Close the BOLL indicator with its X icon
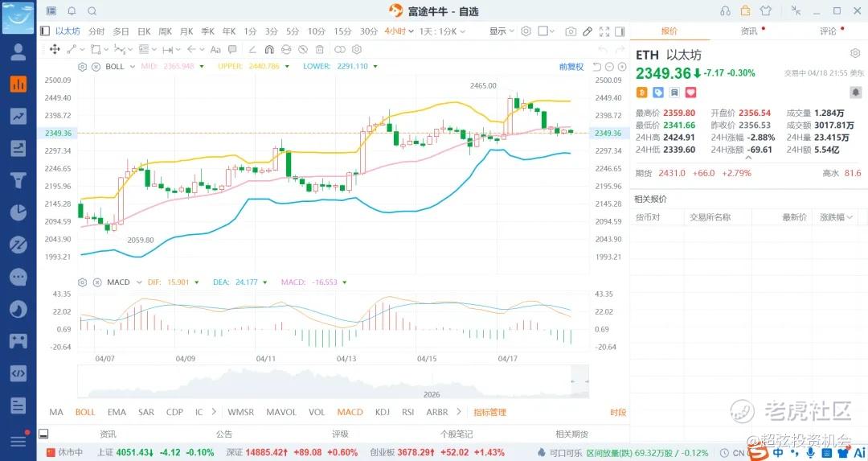The height and width of the screenshot is (461, 868). point(96,67)
